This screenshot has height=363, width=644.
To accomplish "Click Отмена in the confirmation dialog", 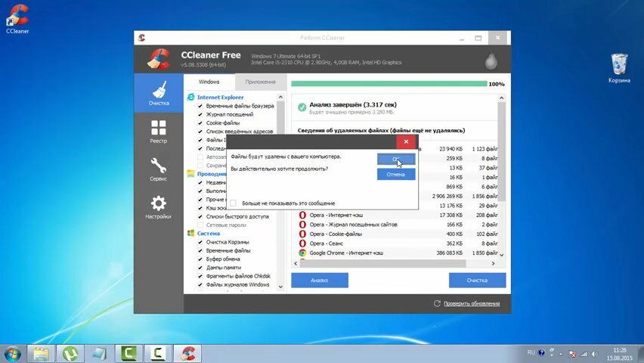I will [396, 174].
